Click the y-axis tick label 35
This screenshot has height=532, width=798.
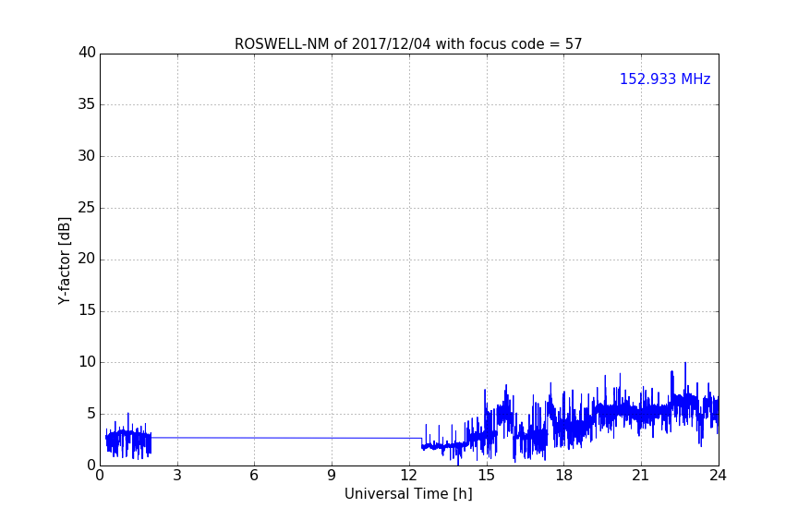87,104
